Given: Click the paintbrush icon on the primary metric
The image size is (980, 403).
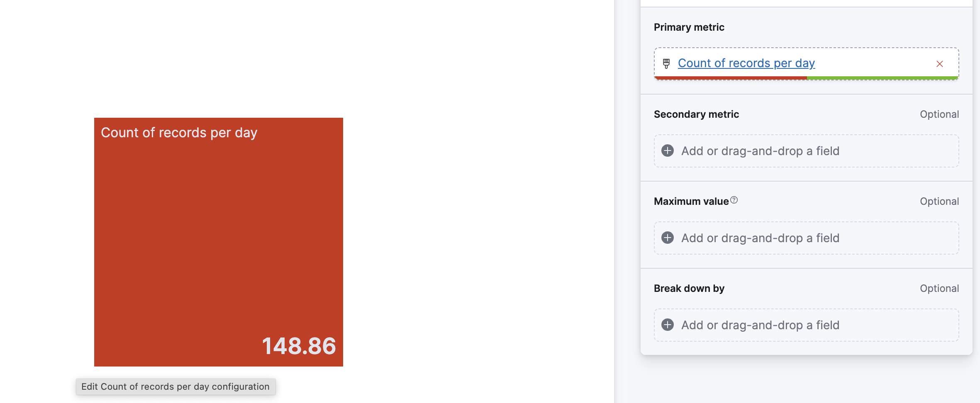Looking at the screenshot, I should [x=667, y=63].
